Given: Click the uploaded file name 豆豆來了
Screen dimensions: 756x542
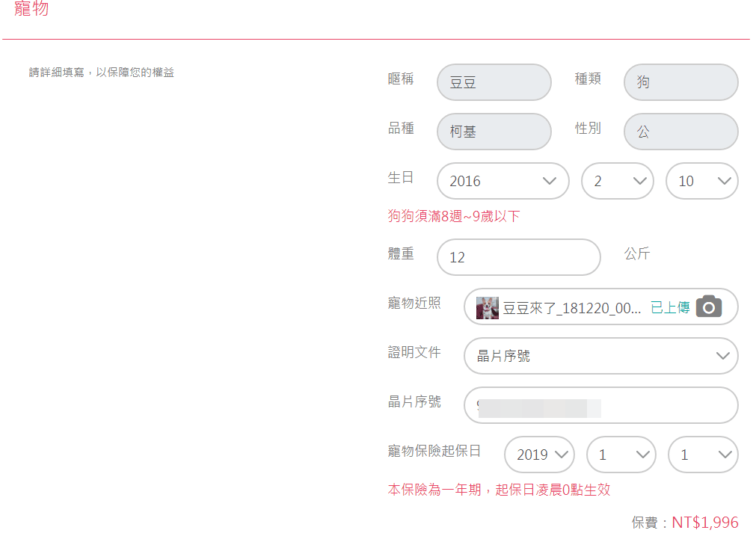Looking at the screenshot, I should 571,308.
